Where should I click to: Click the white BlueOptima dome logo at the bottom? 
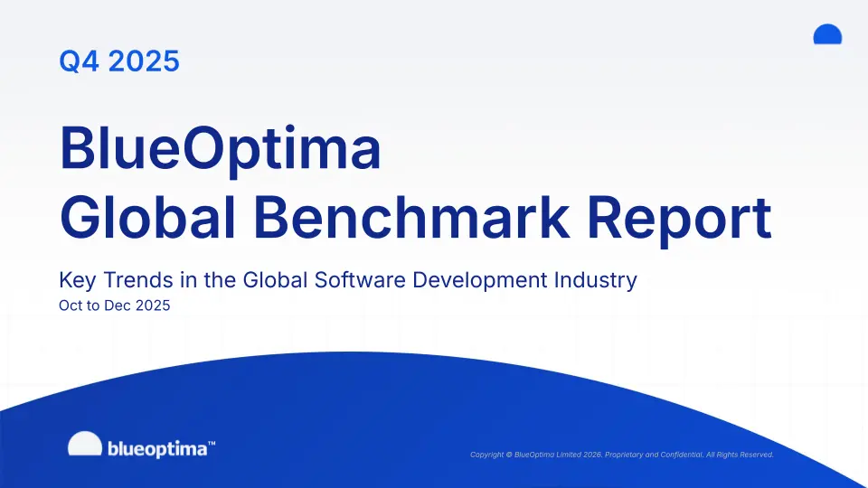[x=85, y=443]
